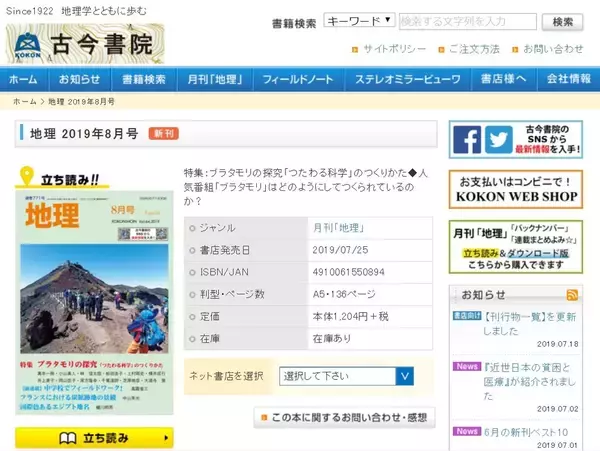This screenshot has width=600, height=451.
Task: Click the 検索 search button
Action: pos(562,22)
